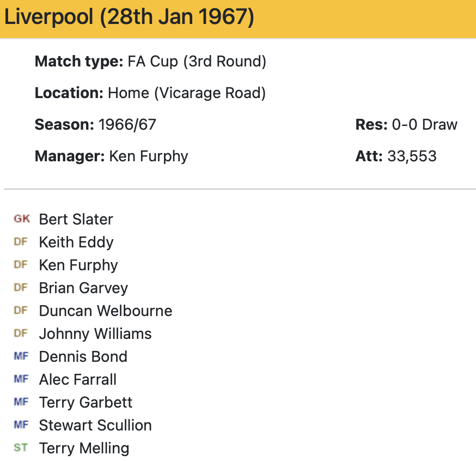Screen dimensions: 476x461
Task: Select Terry Garbett from the lineup
Action: (86, 402)
